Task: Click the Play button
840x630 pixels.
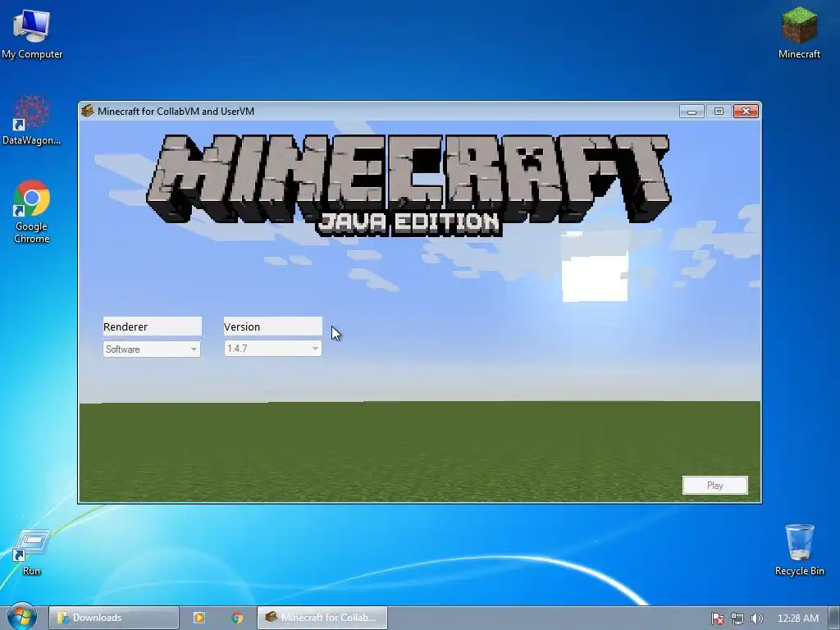Action: (x=714, y=486)
